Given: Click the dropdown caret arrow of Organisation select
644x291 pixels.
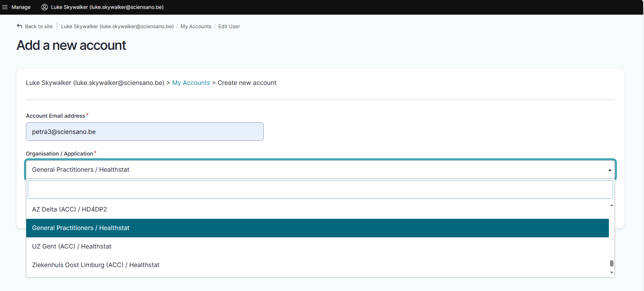Looking at the screenshot, I should [610, 170].
